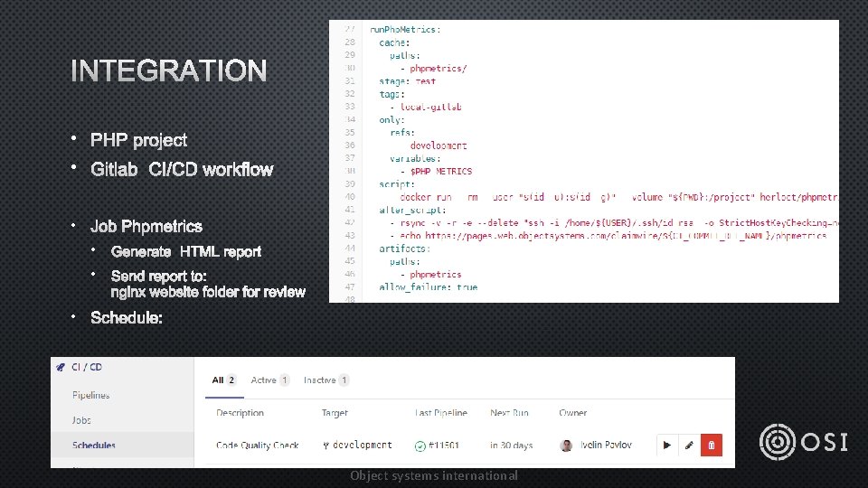The height and width of the screenshot is (488, 868).
Task: Click the 'PHP project' bullet
Action: (138, 140)
